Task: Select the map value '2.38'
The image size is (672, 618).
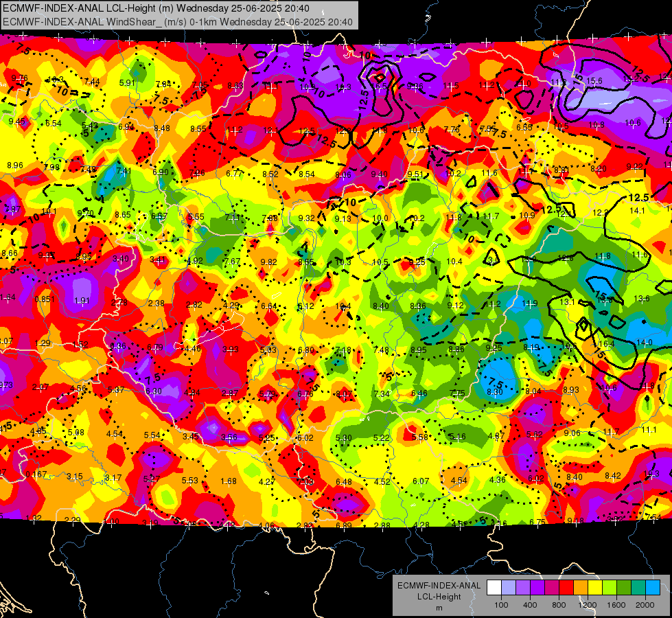Action: click(x=157, y=304)
